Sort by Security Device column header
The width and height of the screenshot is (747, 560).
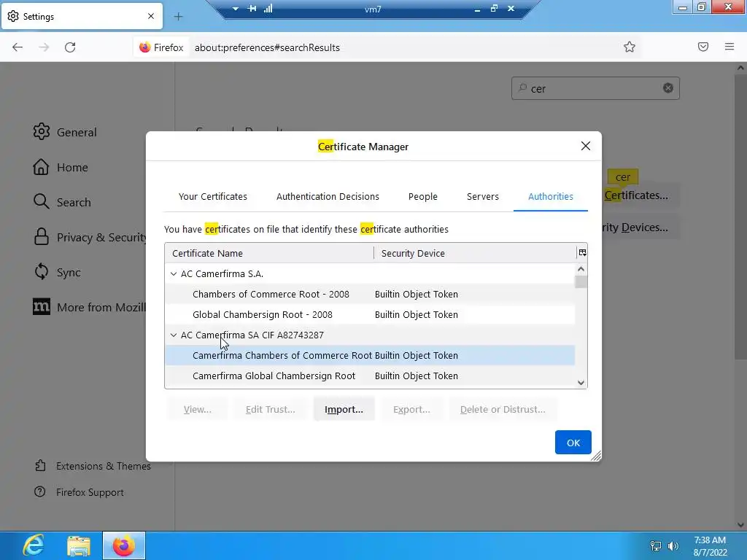coord(475,253)
